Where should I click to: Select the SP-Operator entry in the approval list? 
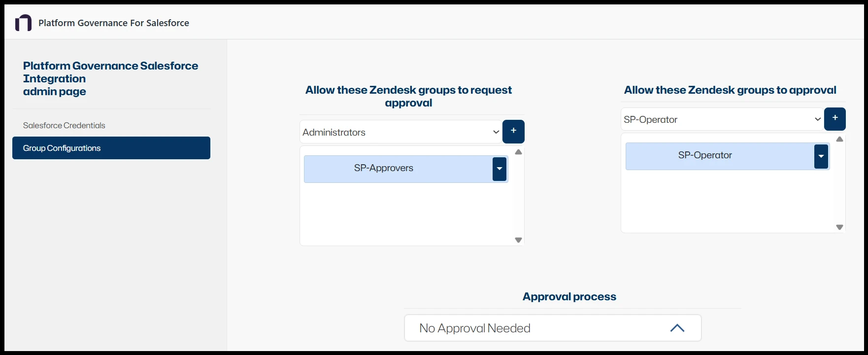pos(705,155)
